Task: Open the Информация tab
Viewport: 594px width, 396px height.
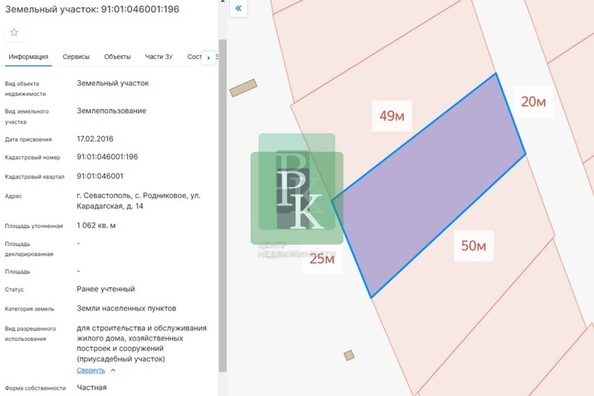Action: coord(28,57)
